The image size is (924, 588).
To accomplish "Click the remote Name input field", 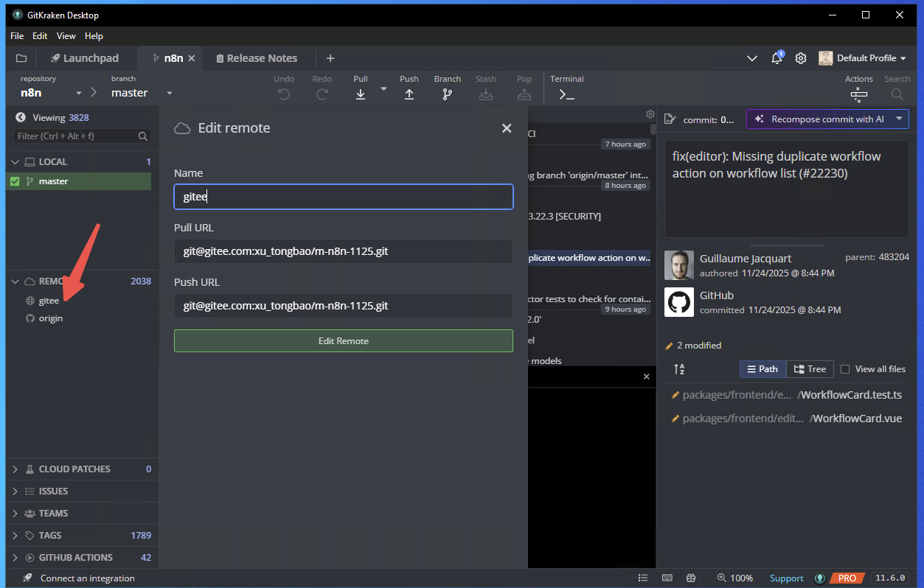I will tap(344, 197).
